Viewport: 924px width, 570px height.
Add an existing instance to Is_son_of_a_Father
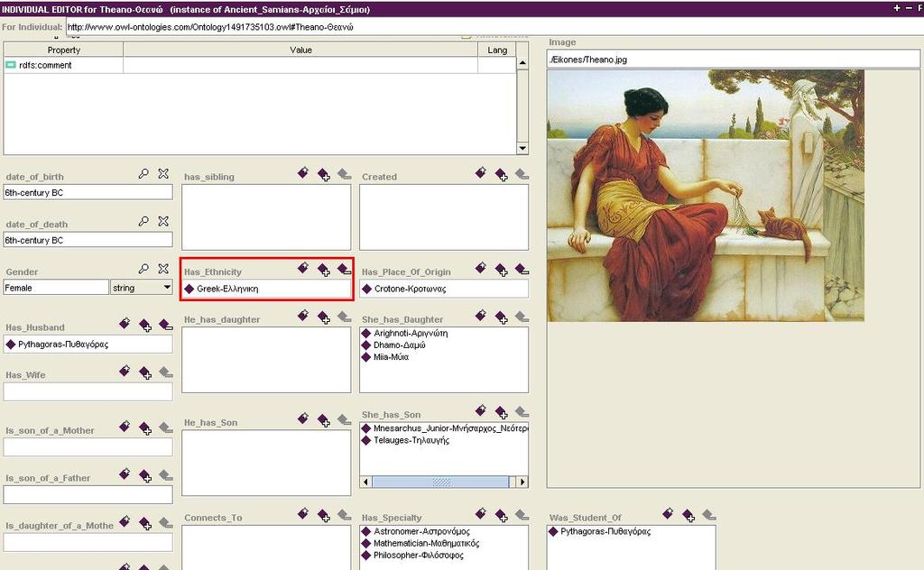tap(145, 476)
